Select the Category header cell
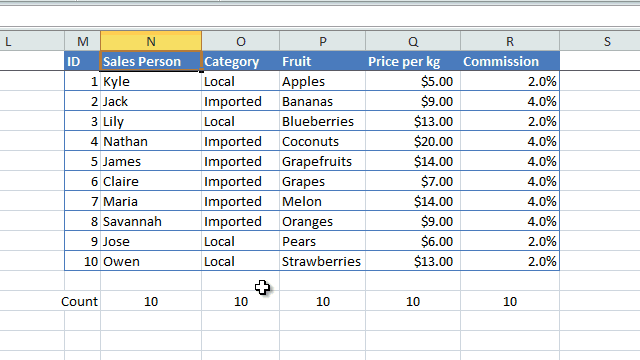Image resolution: width=640 pixels, height=360 pixels. [x=240, y=61]
